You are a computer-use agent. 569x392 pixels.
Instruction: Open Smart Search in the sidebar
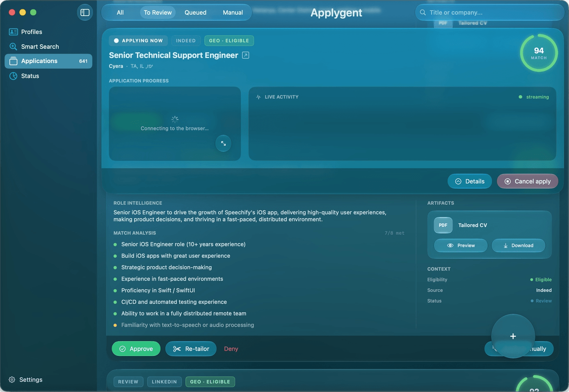click(x=48, y=46)
